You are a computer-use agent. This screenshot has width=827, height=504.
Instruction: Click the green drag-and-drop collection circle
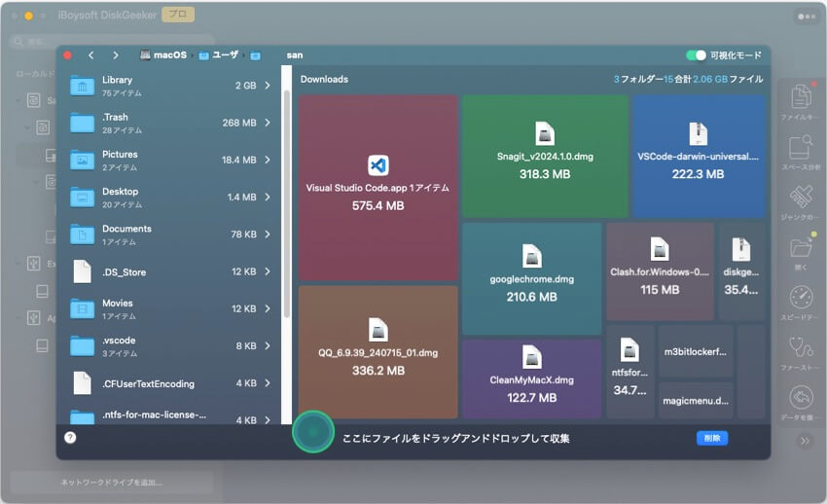click(x=312, y=432)
